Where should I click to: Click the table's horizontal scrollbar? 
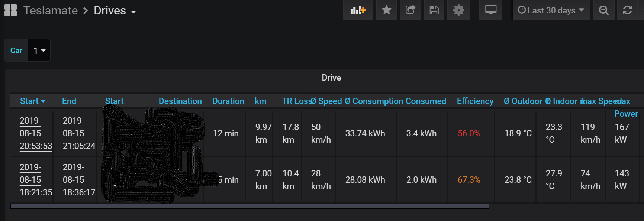point(250,206)
